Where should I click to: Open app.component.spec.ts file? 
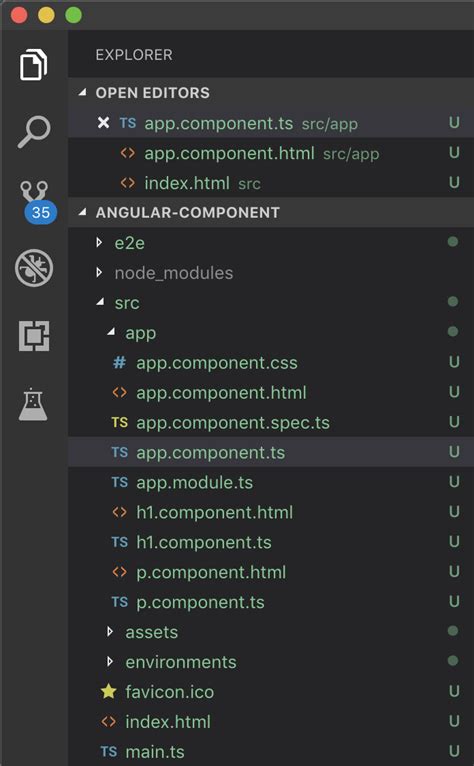[x=271, y=423]
